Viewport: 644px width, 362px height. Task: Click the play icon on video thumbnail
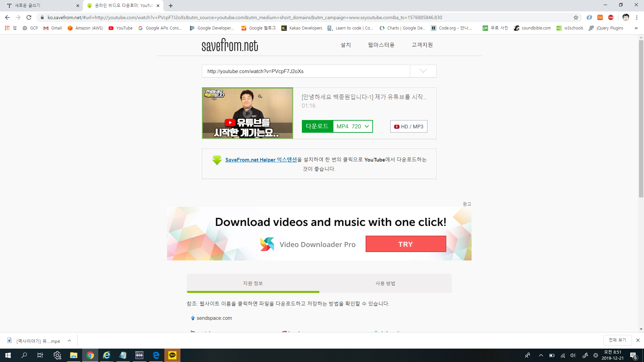coord(247,113)
